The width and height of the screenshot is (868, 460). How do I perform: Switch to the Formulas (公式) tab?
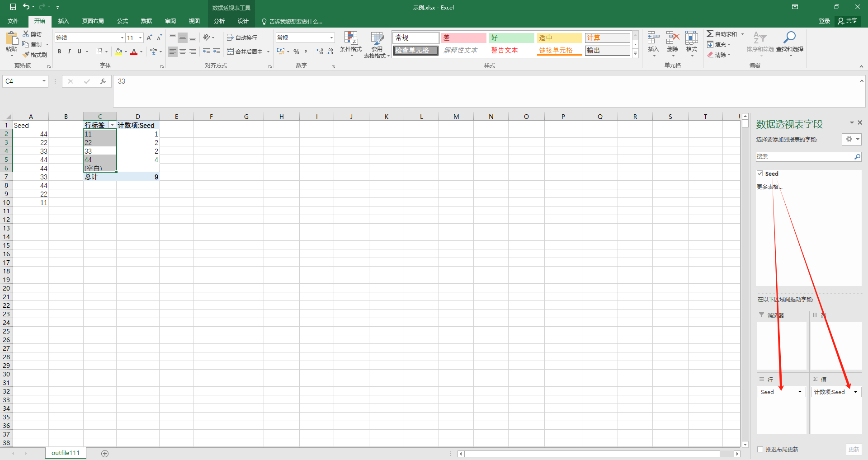(122, 21)
